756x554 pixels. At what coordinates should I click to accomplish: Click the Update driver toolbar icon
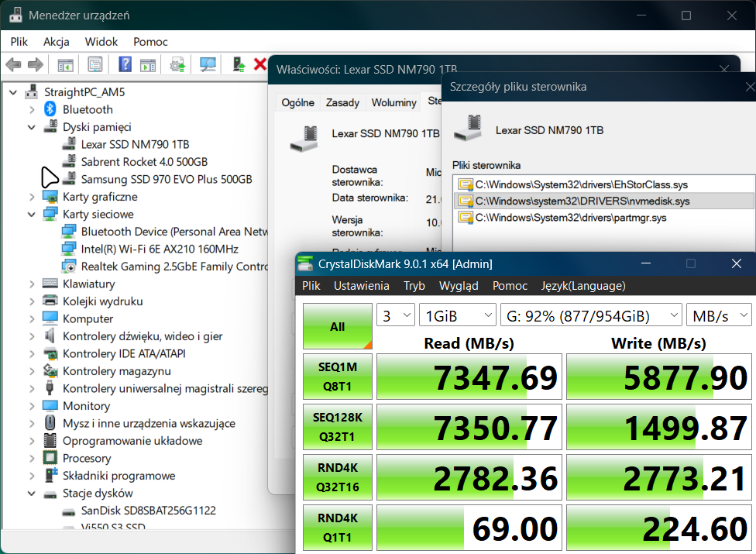tap(178, 65)
